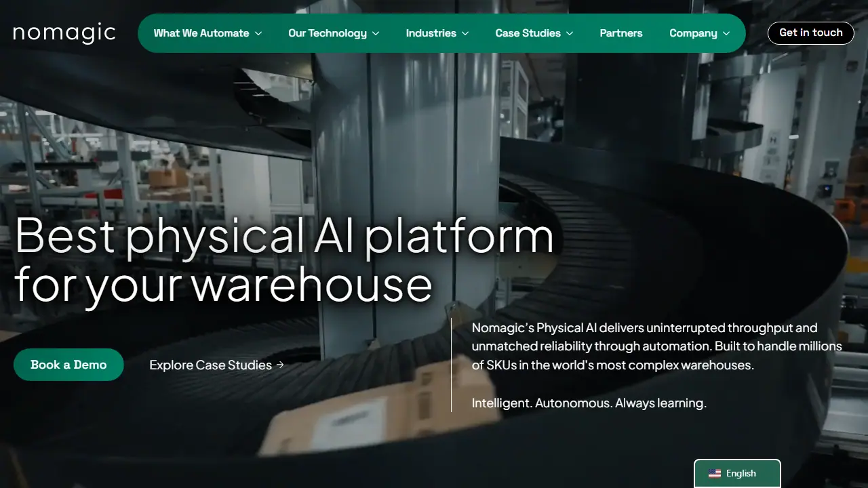Open the Industries menu item
The image size is (868, 488).
437,33
